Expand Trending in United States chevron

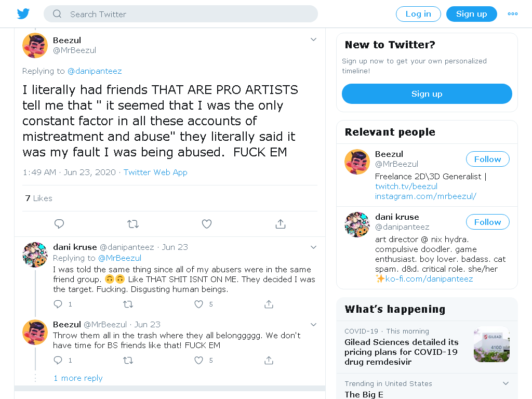[506, 383]
